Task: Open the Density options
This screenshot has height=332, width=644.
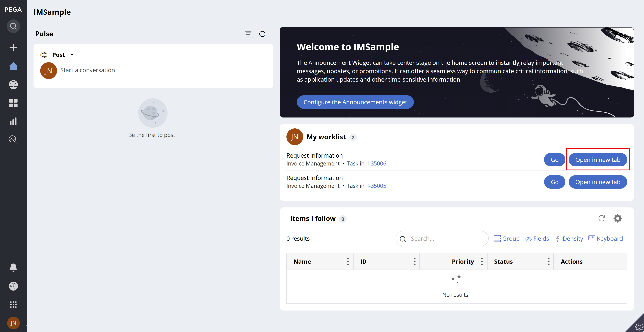Action: click(x=569, y=239)
